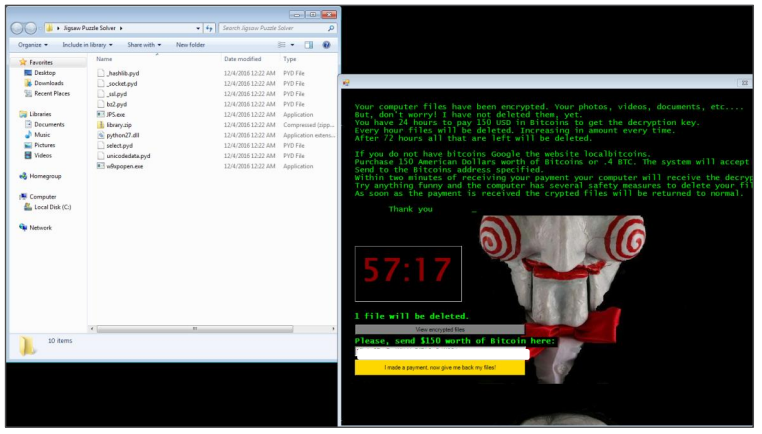This screenshot has width=762, height=434.
Task: Click the View encrypted files button
Action: tap(439, 329)
